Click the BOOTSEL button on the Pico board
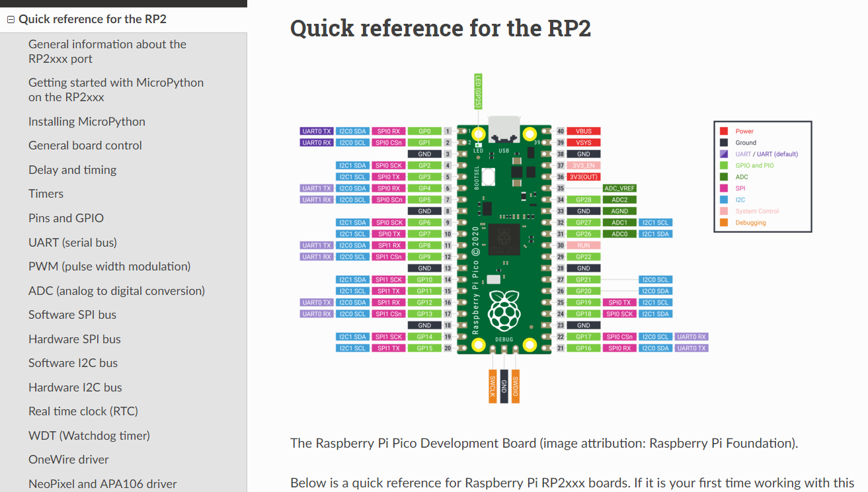Image resolution: width=868 pixels, height=492 pixels. [489, 177]
